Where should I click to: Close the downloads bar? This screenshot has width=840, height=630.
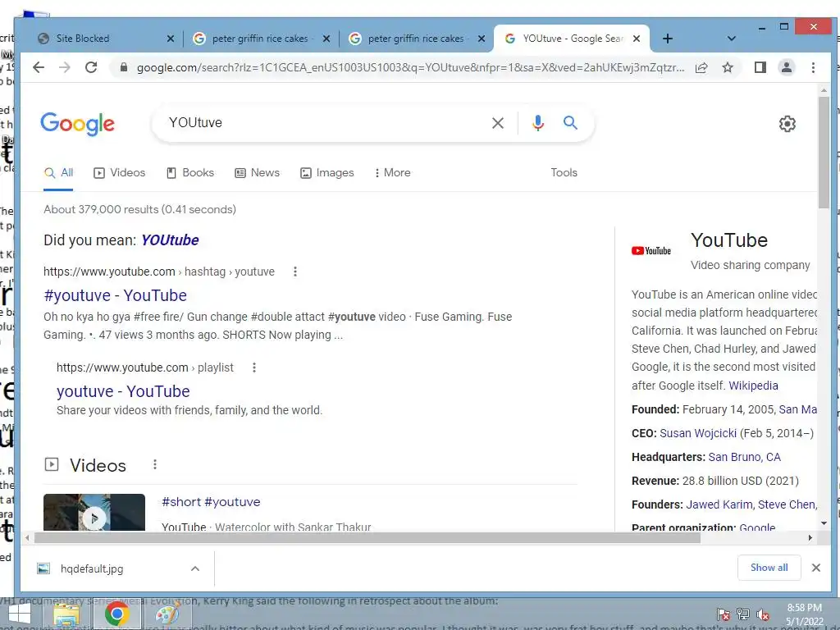tap(816, 568)
